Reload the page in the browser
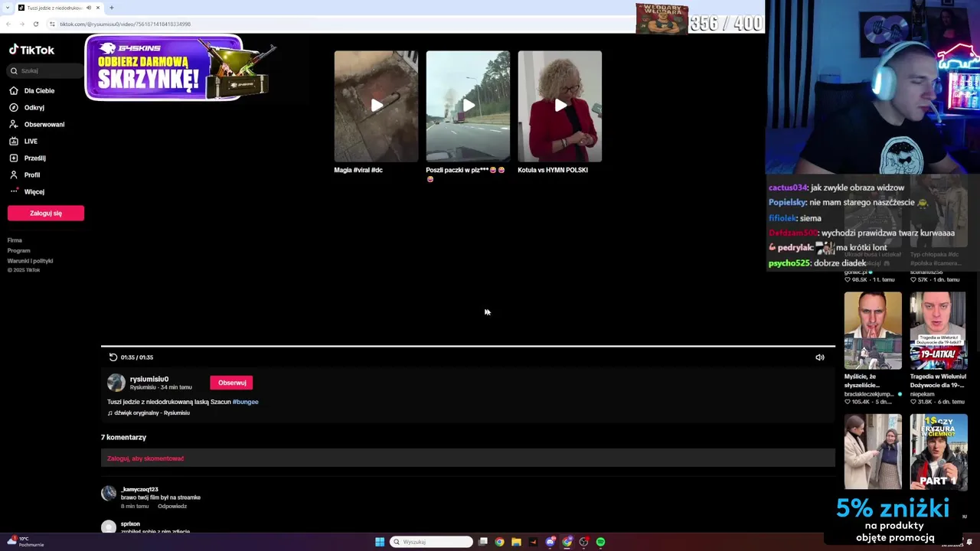980x551 pixels. pos(35,24)
